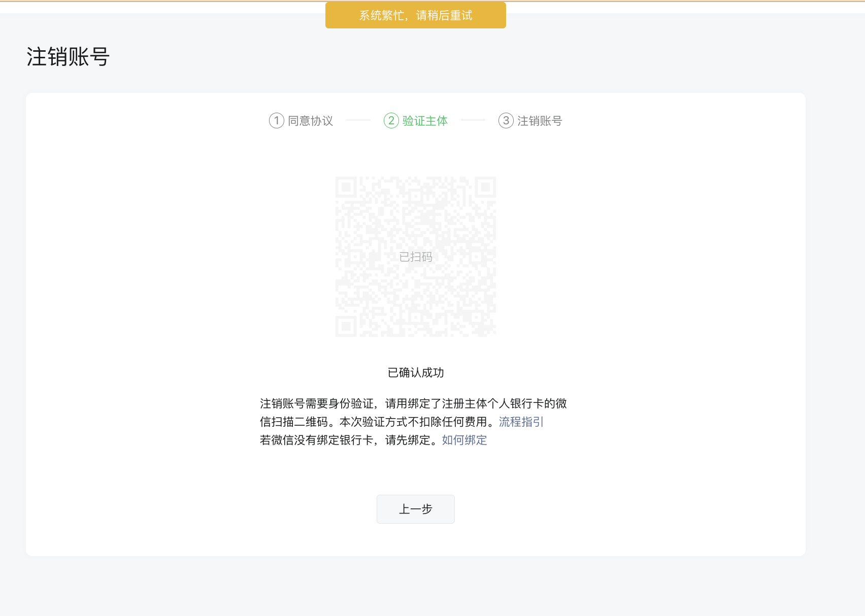Click the 已确认成功 status text
865x616 pixels.
click(416, 372)
